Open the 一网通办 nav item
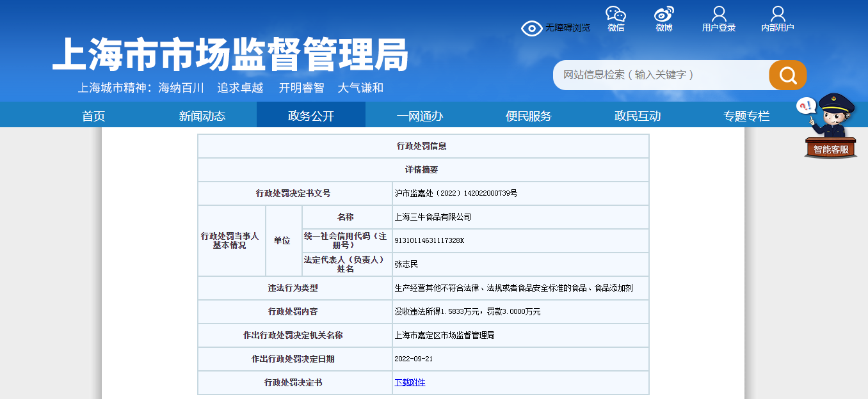This screenshot has height=399, width=868. click(x=420, y=116)
